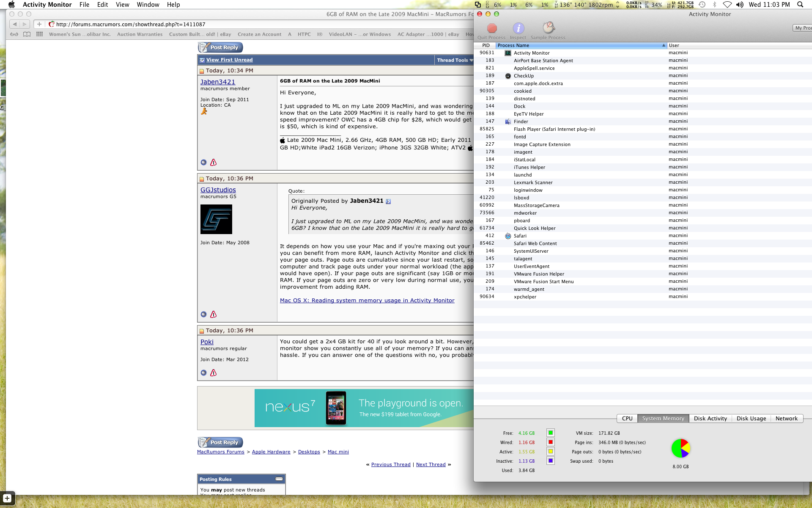Open the Bluetooth menu bar icon
This screenshot has width=812, height=508.
point(715,5)
